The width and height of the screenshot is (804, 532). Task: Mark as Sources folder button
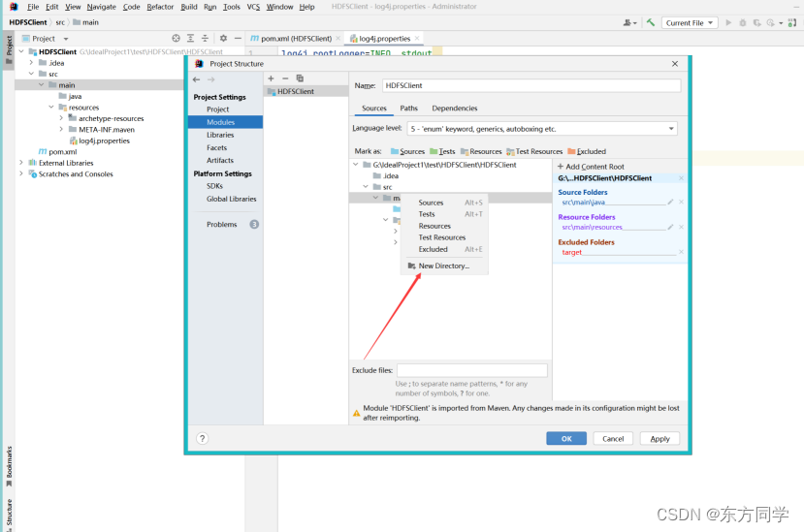[x=407, y=151]
